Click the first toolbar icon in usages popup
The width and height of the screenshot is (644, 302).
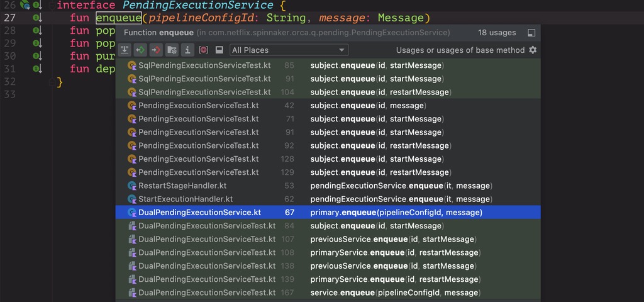click(x=125, y=50)
